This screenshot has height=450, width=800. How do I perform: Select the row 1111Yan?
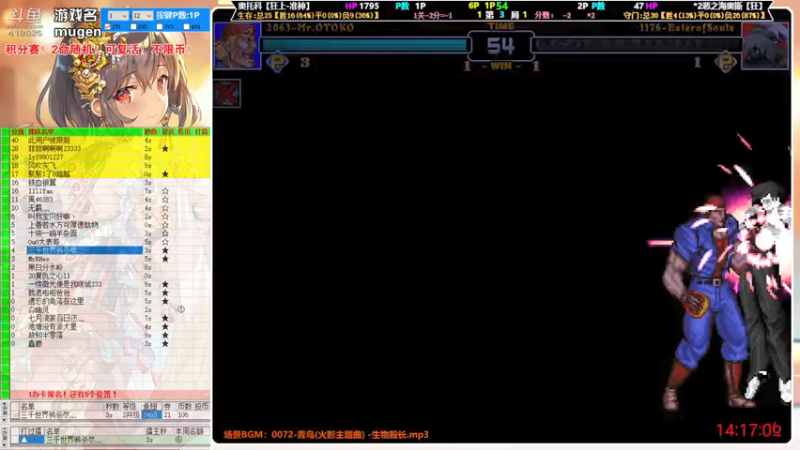[110, 191]
